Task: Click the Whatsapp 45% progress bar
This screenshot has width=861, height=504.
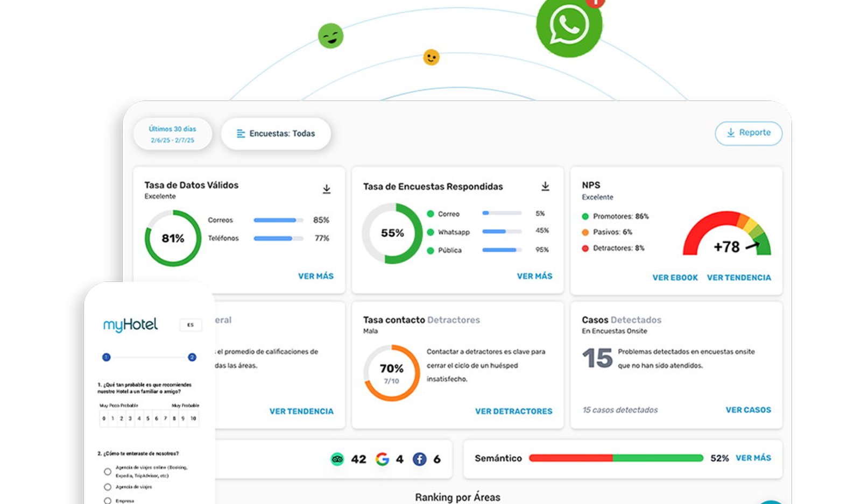Action: pyautogui.click(x=502, y=231)
